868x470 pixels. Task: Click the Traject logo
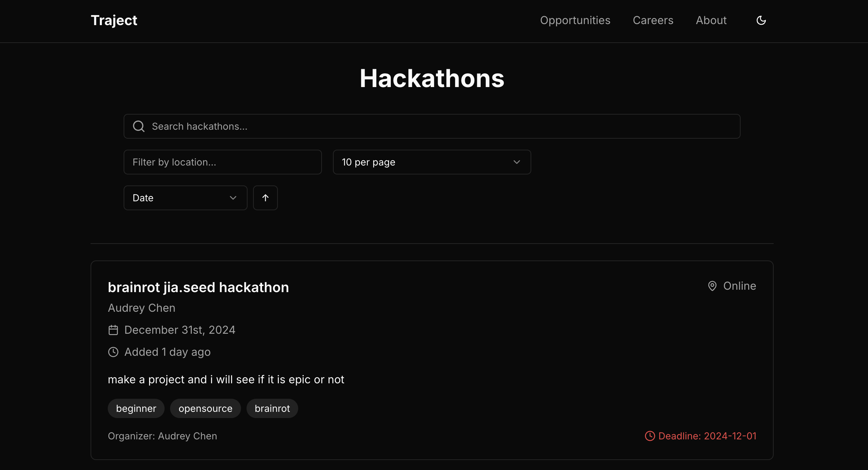114,20
